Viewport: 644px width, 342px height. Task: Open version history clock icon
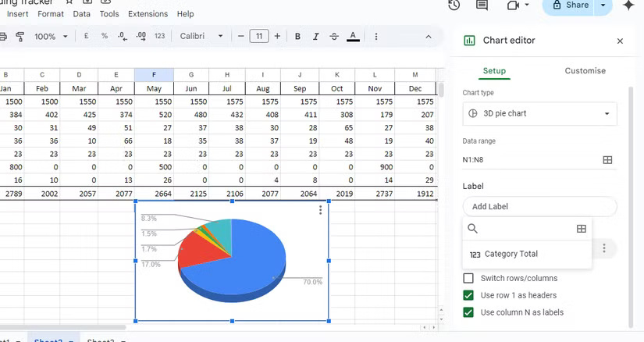click(454, 5)
